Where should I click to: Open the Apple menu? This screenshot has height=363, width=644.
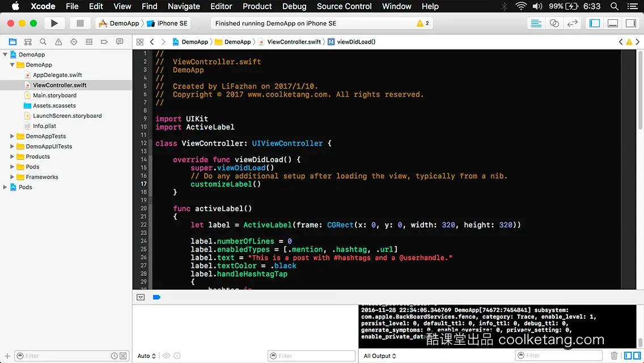(15, 6)
